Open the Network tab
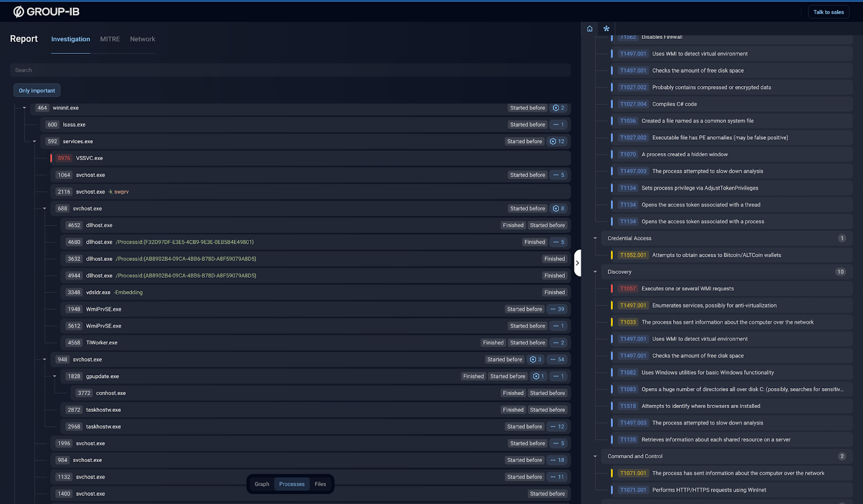863x504 pixels. (142, 39)
